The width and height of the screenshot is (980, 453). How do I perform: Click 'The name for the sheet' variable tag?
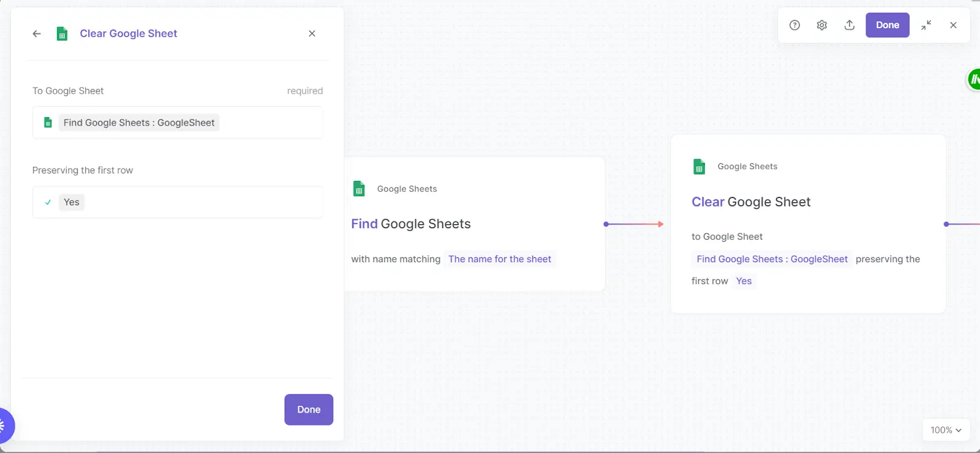coord(500,259)
